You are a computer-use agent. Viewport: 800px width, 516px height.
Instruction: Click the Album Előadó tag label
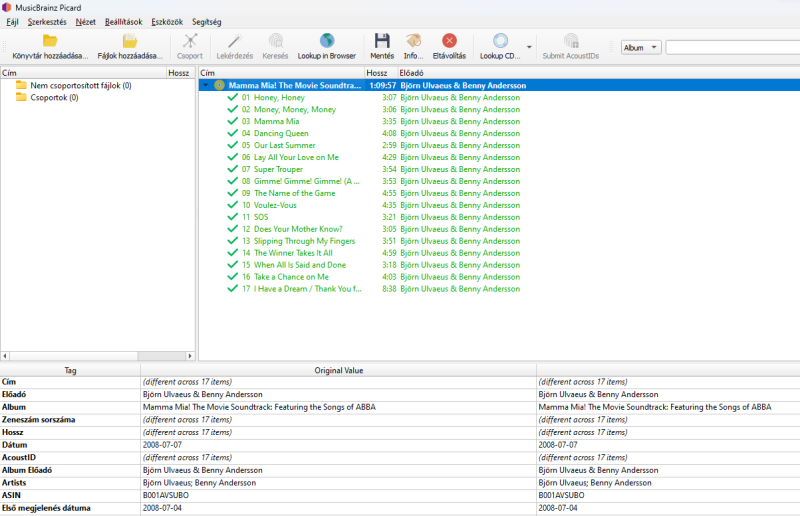[x=27, y=470]
